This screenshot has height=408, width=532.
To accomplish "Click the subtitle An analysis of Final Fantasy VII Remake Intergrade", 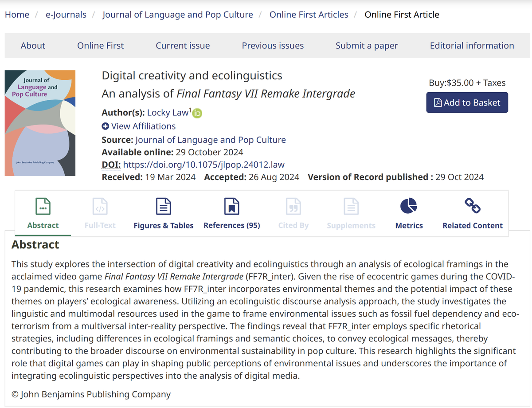I will coord(229,94).
